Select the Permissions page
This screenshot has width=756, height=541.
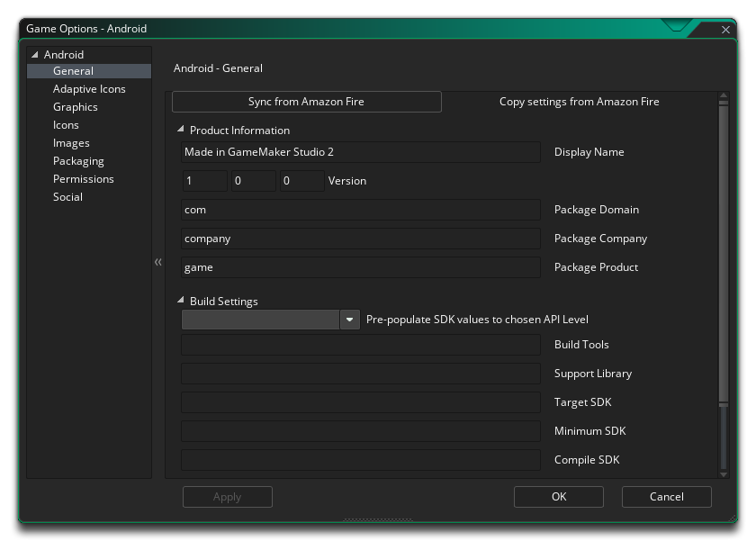click(x=83, y=178)
